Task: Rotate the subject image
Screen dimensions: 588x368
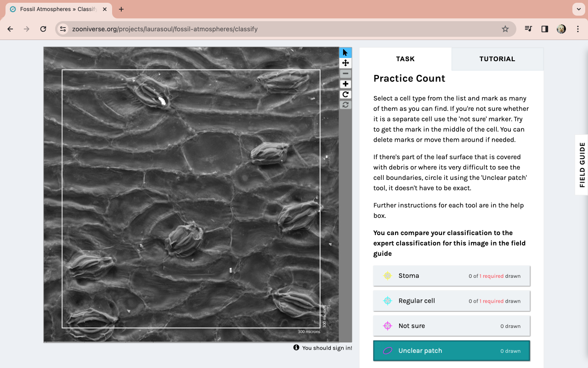Action: pyautogui.click(x=345, y=94)
